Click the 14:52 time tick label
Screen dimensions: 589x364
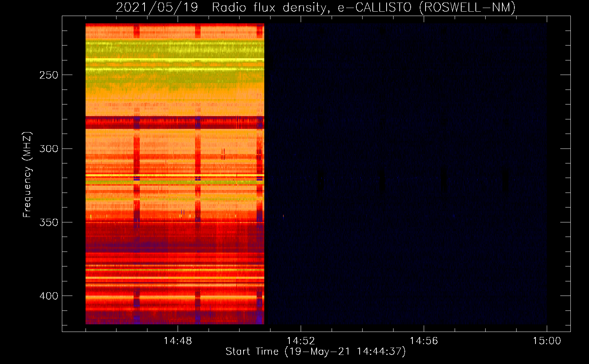click(x=301, y=341)
